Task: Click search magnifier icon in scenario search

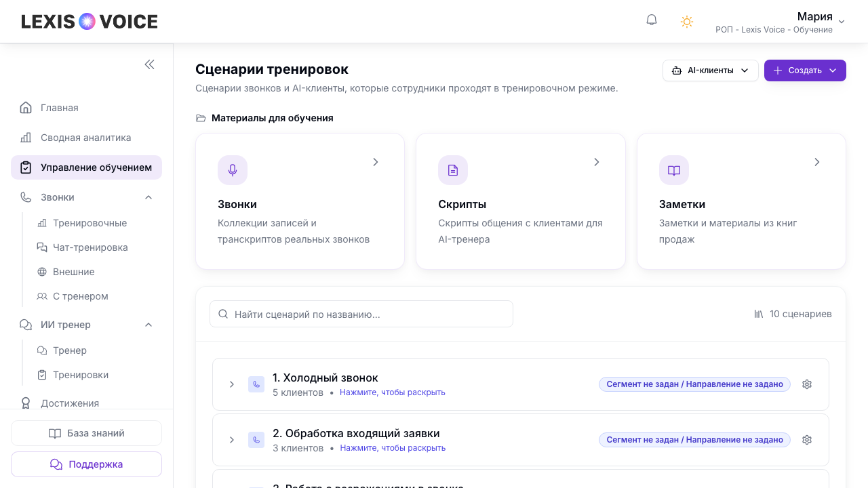Action: (222, 314)
